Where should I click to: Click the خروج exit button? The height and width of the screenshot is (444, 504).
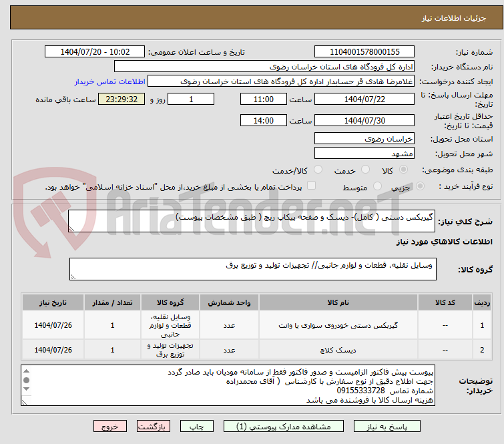point(110,427)
